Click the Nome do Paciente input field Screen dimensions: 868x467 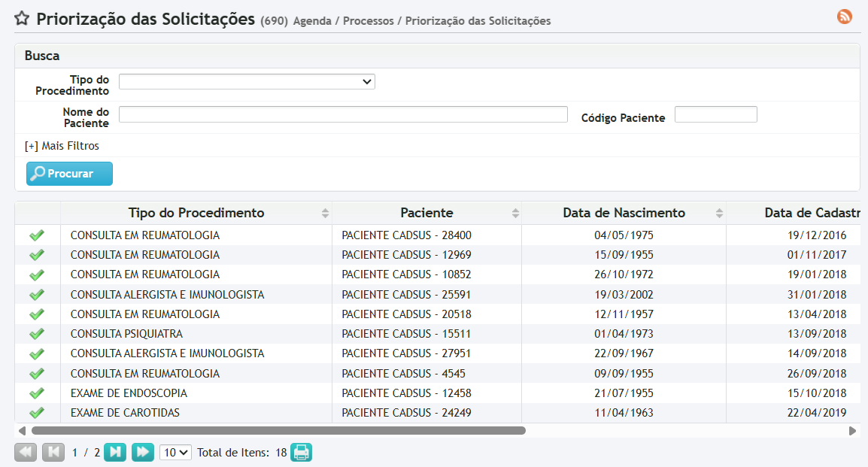coord(343,114)
